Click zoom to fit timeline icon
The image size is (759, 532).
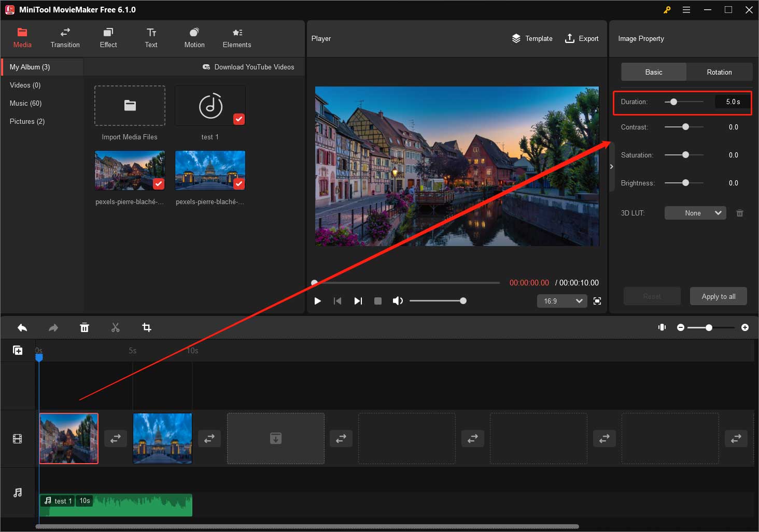pos(662,327)
